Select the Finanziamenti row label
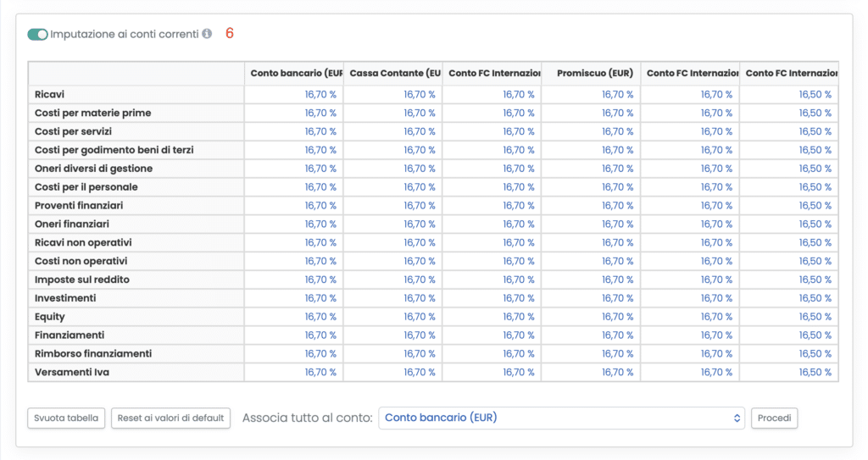Viewport: 868px width, 460px height. click(70, 335)
